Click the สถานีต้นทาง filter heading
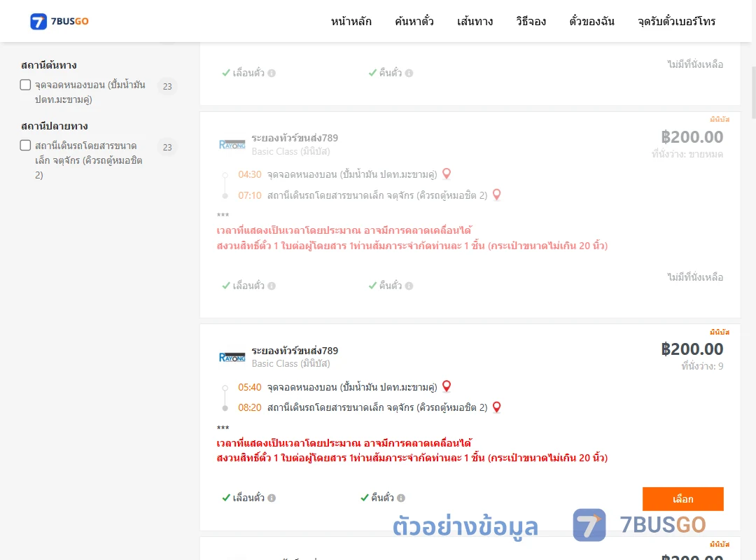The image size is (756, 560). click(49, 65)
